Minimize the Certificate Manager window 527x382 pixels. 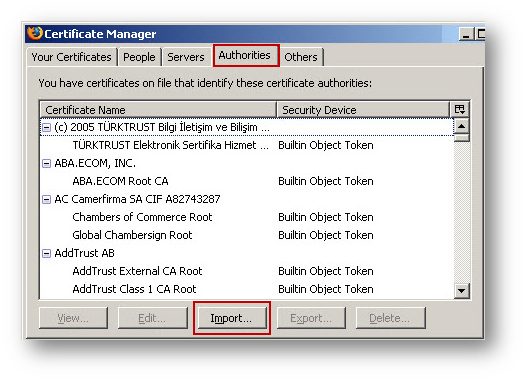click(x=466, y=34)
